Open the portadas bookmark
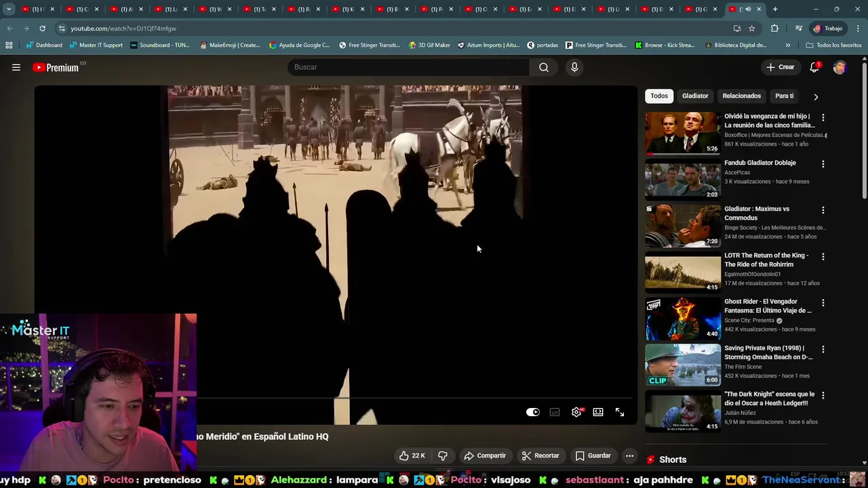868x488 pixels. tap(542, 45)
